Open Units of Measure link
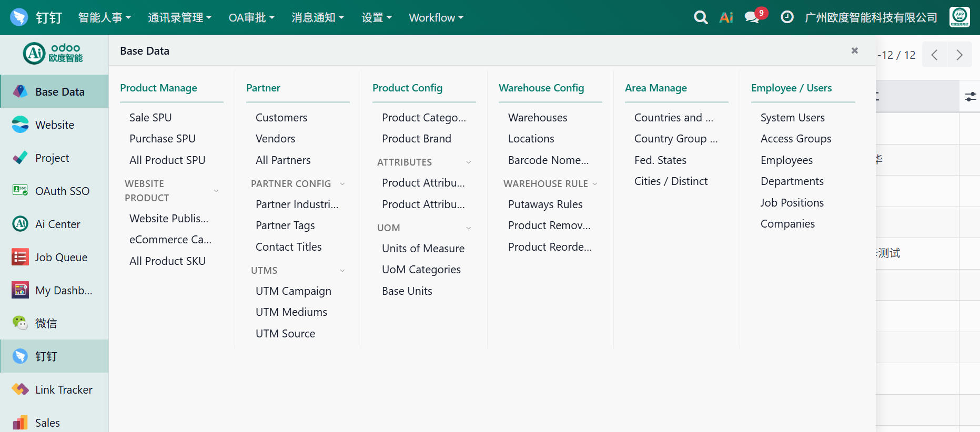980x432 pixels. pyautogui.click(x=423, y=248)
